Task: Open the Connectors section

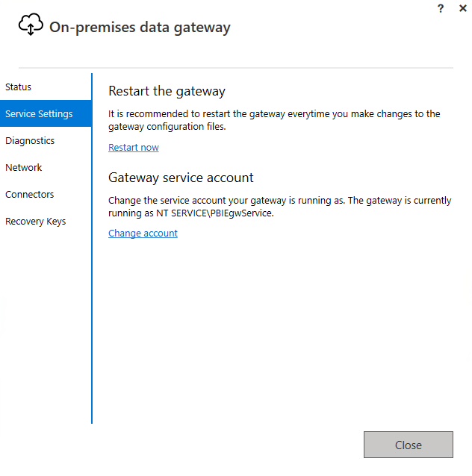Action: coord(30,195)
